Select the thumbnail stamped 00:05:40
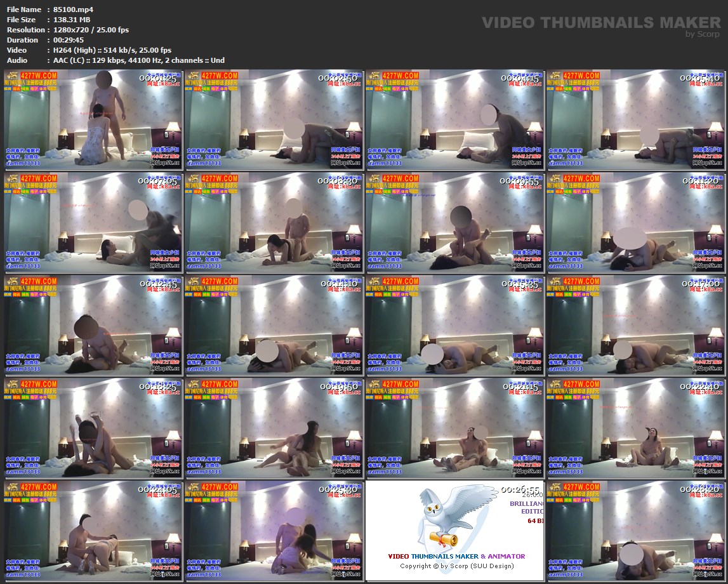This screenshot has height=584, width=728. [635, 119]
